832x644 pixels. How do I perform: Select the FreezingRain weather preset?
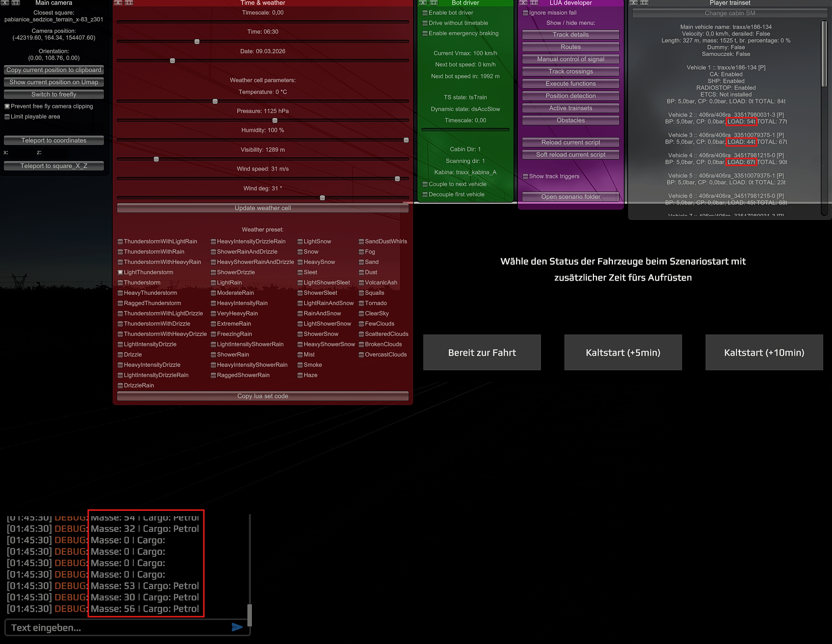[x=213, y=334]
